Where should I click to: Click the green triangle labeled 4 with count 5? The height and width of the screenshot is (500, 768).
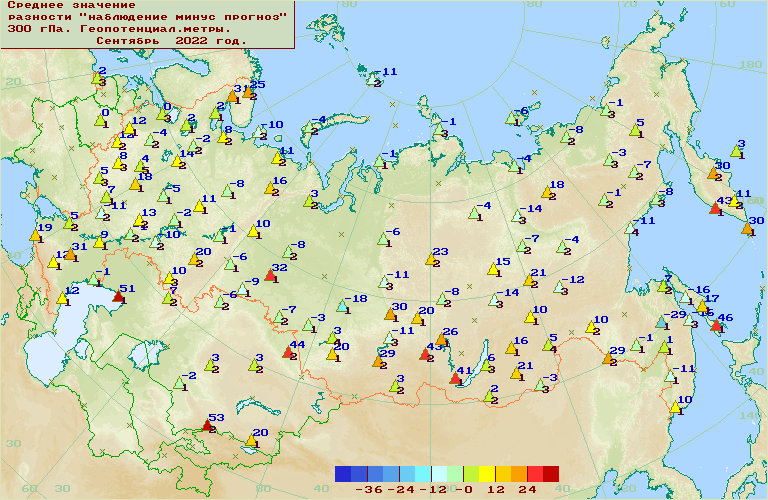[x=140, y=167]
